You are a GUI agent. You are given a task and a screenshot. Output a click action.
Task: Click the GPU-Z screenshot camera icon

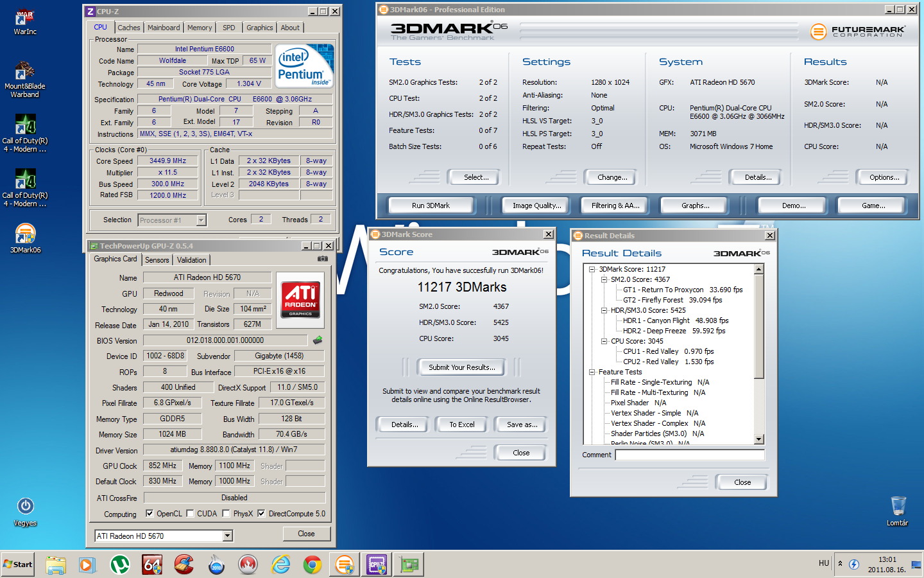[x=323, y=259]
